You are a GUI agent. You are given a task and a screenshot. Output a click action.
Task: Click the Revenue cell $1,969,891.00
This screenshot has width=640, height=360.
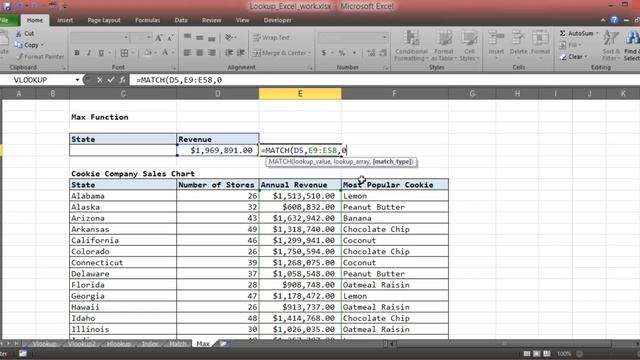click(x=218, y=150)
